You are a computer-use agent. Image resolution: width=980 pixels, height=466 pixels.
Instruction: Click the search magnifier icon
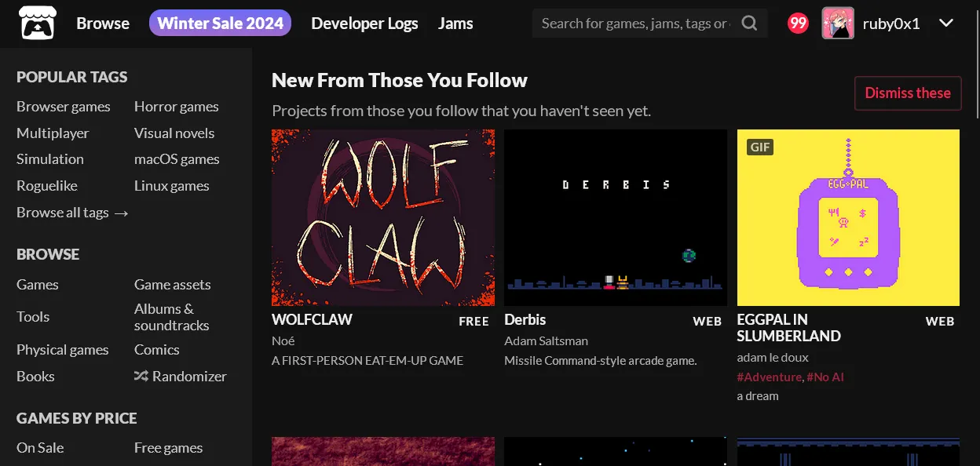(749, 24)
